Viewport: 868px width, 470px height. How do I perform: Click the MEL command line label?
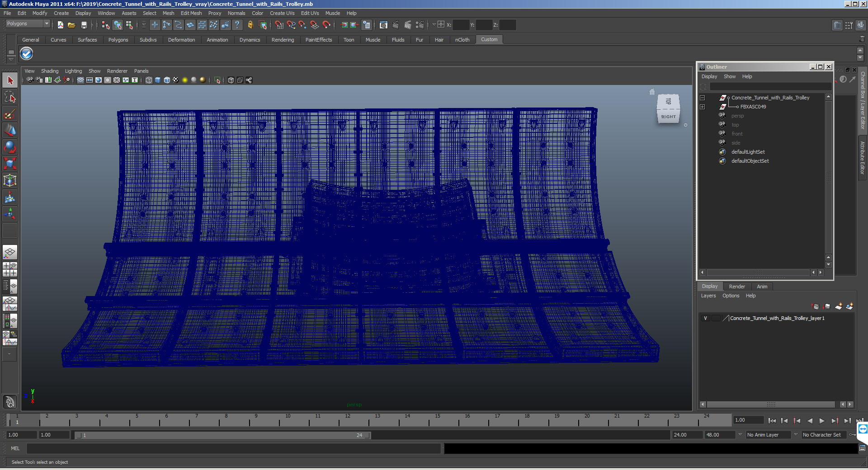click(15, 448)
